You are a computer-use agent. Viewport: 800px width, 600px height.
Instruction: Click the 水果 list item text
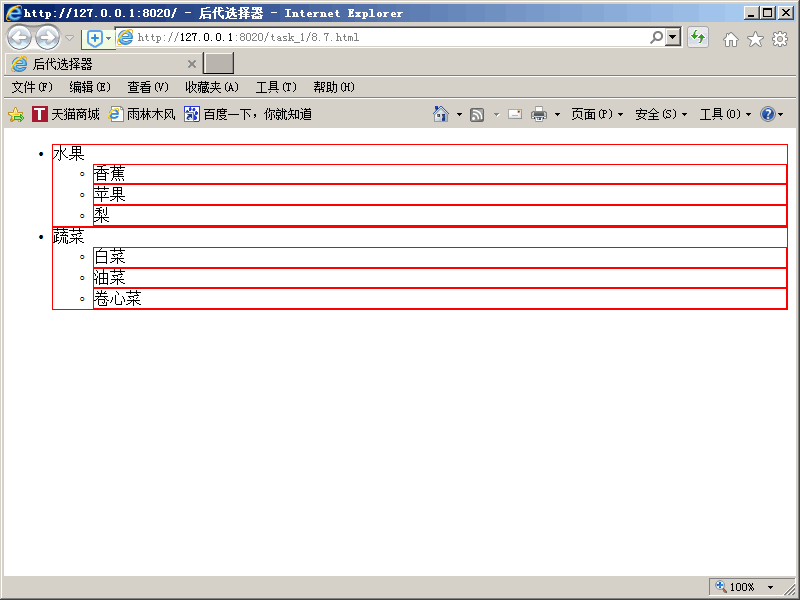click(x=68, y=154)
